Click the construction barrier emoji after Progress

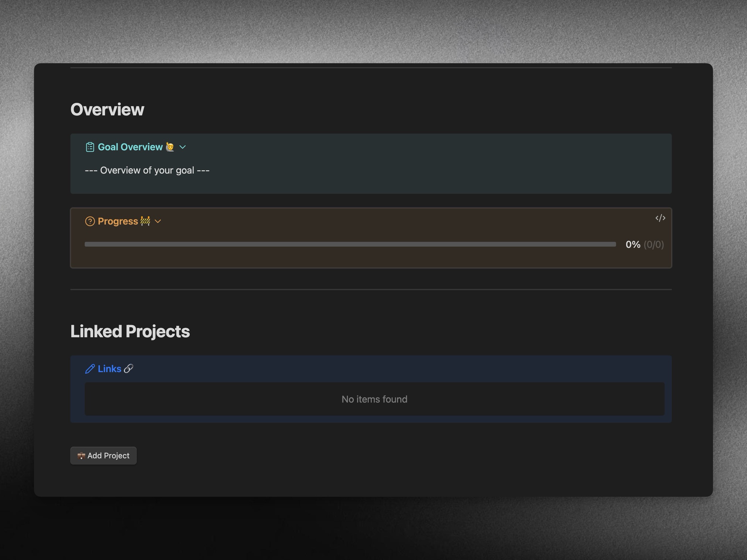pos(145,221)
